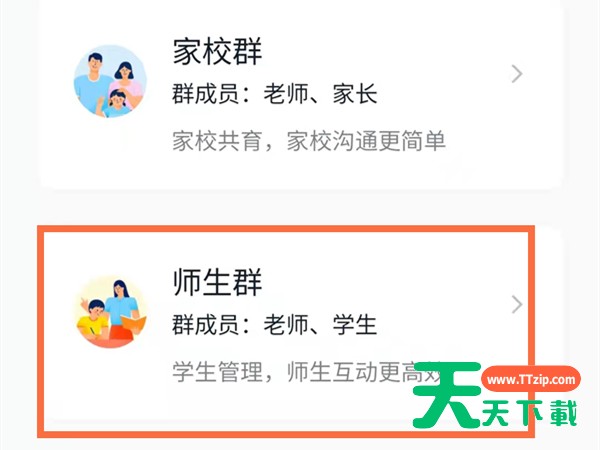Click 老师 in the 家校群 member list

click(x=286, y=94)
